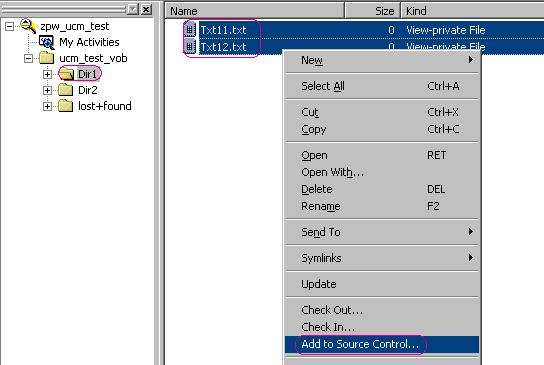Choose Copy from context menu
Image resolution: width=544 pixels, height=365 pixels.
(x=382, y=129)
